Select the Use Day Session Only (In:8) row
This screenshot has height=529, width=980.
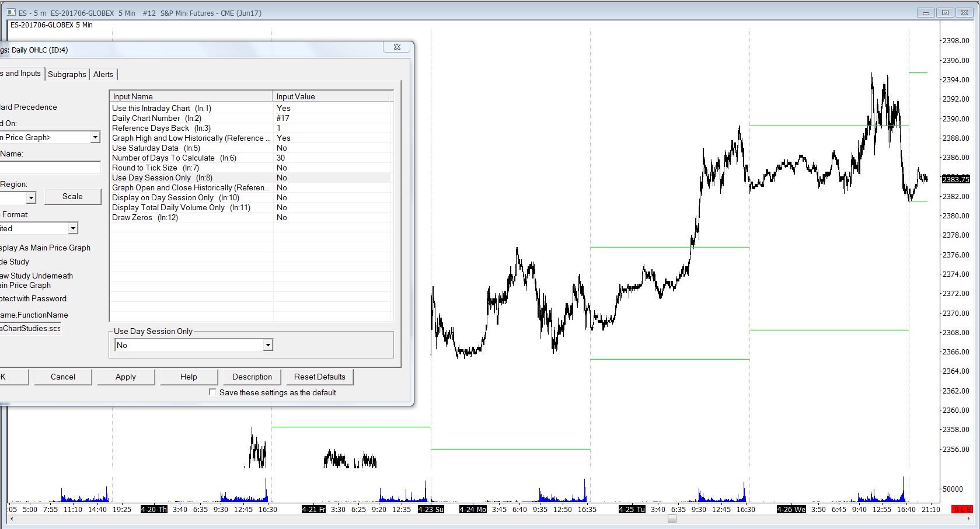click(250, 178)
